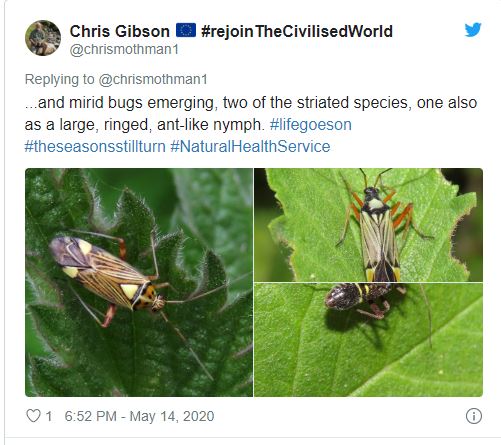Click the like count number 1
This screenshot has width=501, height=445.
49,416
